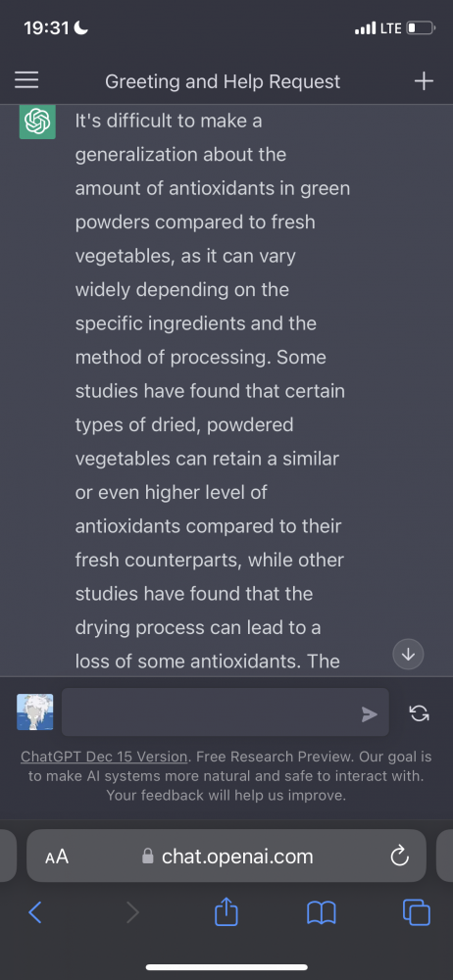Regenerate response with refresh arrows icon

420,713
